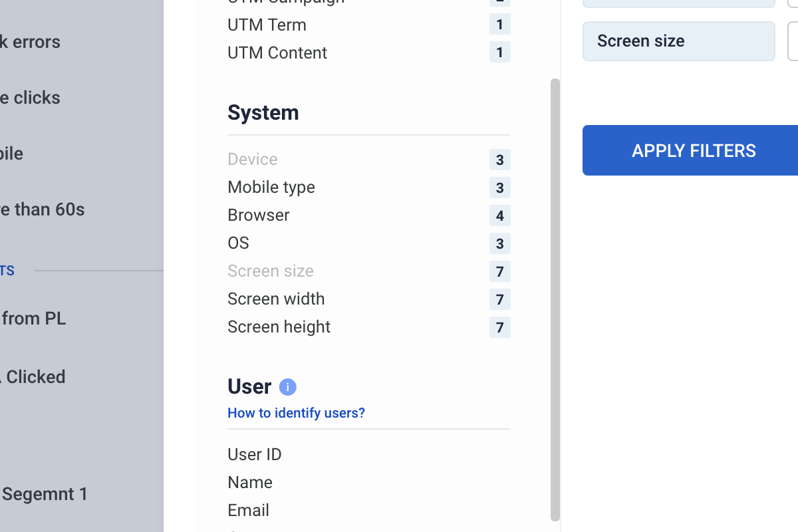Choose the Name filter under User
798x532 pixels.
pyautogui.click(x=250, y=483)
